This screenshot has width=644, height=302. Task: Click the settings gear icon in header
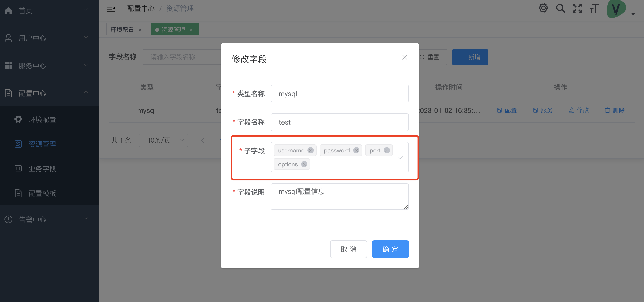[x=543, y=8]
